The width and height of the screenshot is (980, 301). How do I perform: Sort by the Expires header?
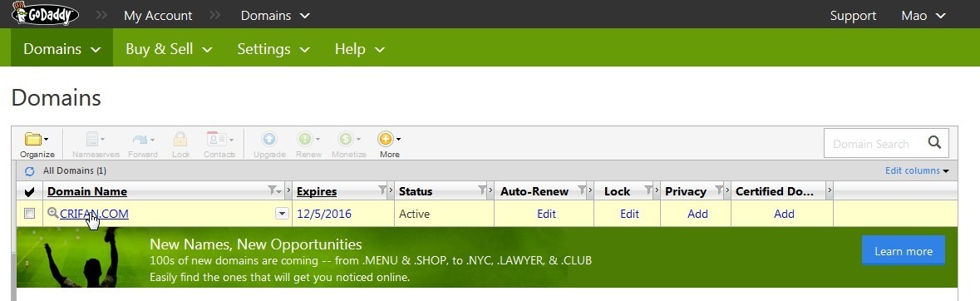click(316, 191)
